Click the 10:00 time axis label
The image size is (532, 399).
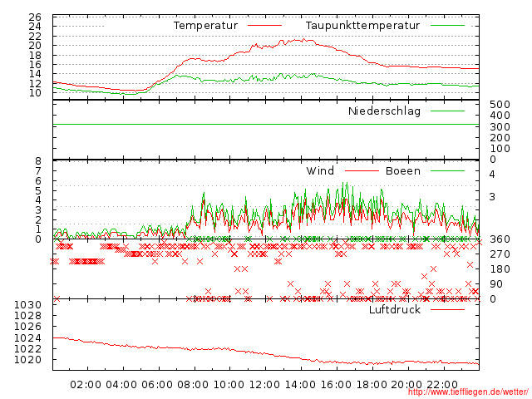tap(229, 385)
